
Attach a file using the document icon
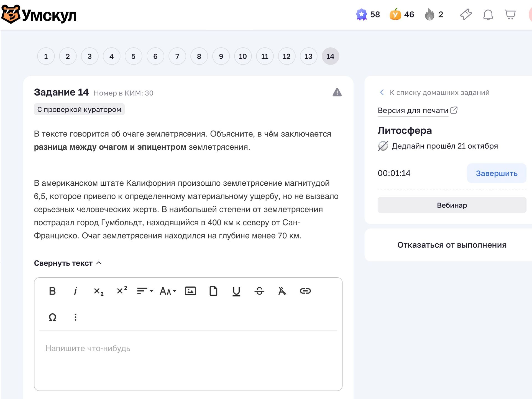point(213,291)
